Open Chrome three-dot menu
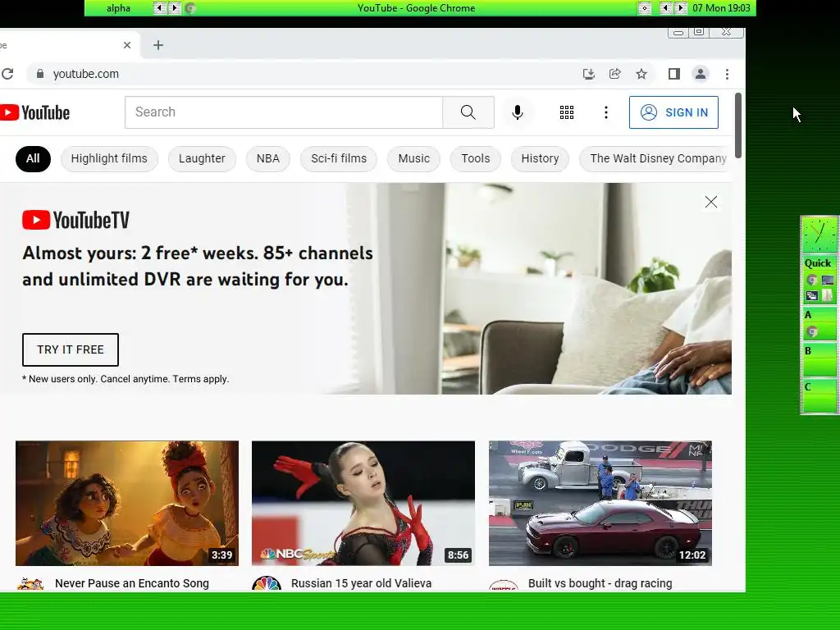The width and height of the screenshot is (840, 630). 727,74
